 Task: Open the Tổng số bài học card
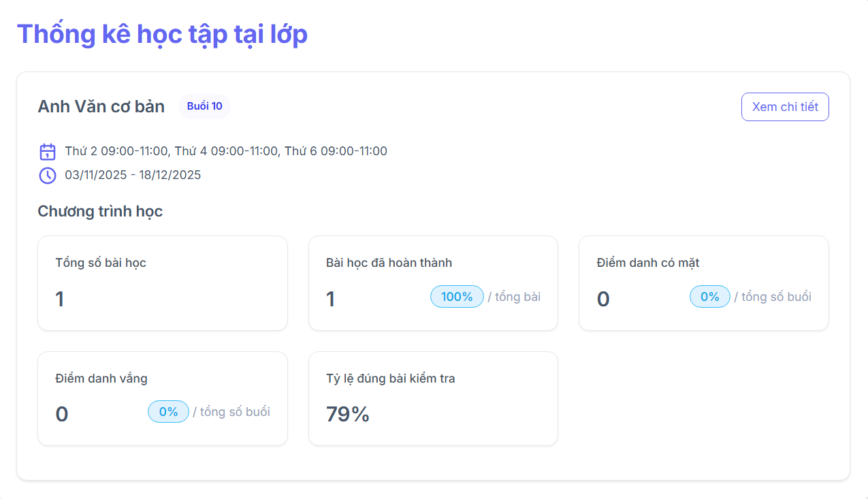pyautogui.click(x=163, y=283)
